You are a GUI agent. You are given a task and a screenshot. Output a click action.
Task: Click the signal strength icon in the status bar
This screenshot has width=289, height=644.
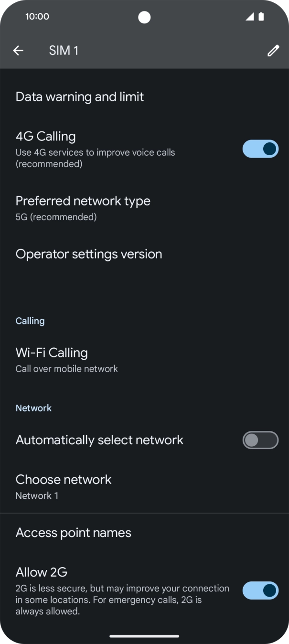(249, 16)
